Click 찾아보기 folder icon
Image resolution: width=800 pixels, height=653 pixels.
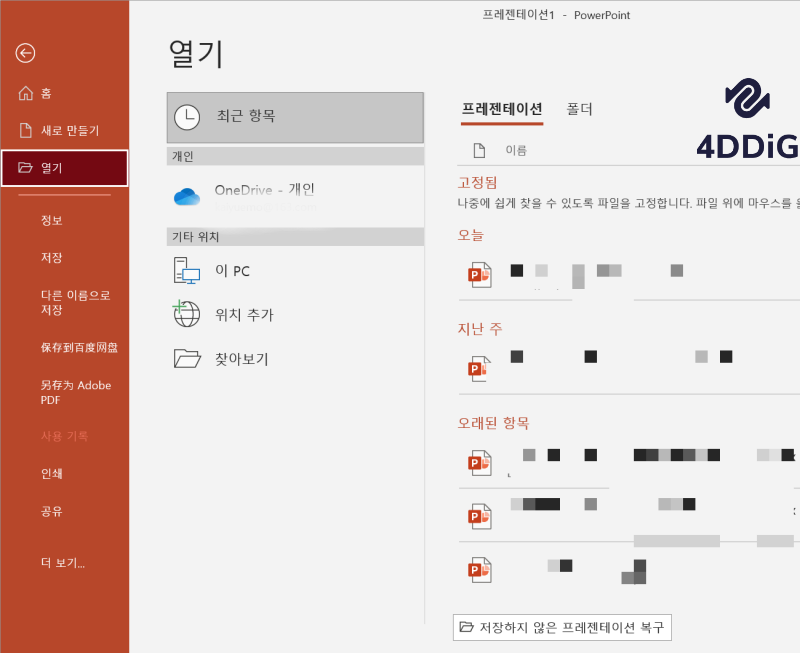click(x=187, y=358)
